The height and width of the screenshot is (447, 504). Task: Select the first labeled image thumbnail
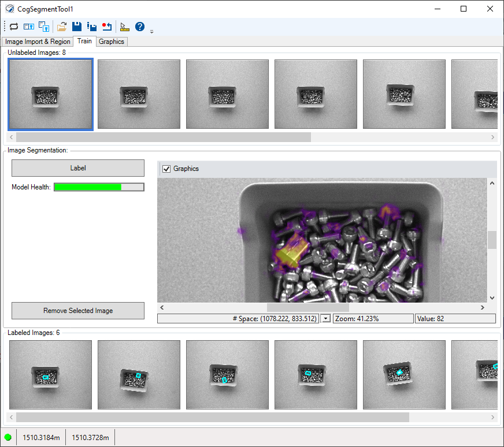[x=50, y=375]
